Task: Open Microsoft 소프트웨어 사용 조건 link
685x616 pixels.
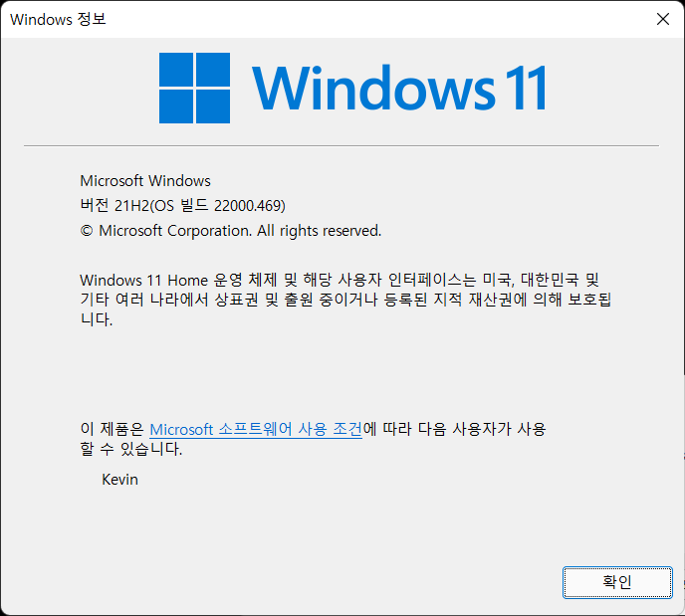Action: pyautogui.click(x=256, y=430)
